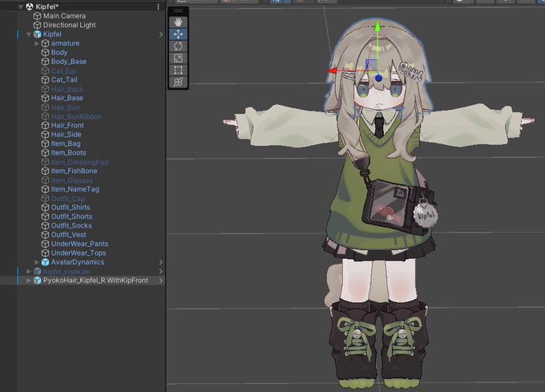The width and height of the screenshot is (545, 392).
Task: Select the UnderWear_Tops object
Action: (x=79, y=253)
